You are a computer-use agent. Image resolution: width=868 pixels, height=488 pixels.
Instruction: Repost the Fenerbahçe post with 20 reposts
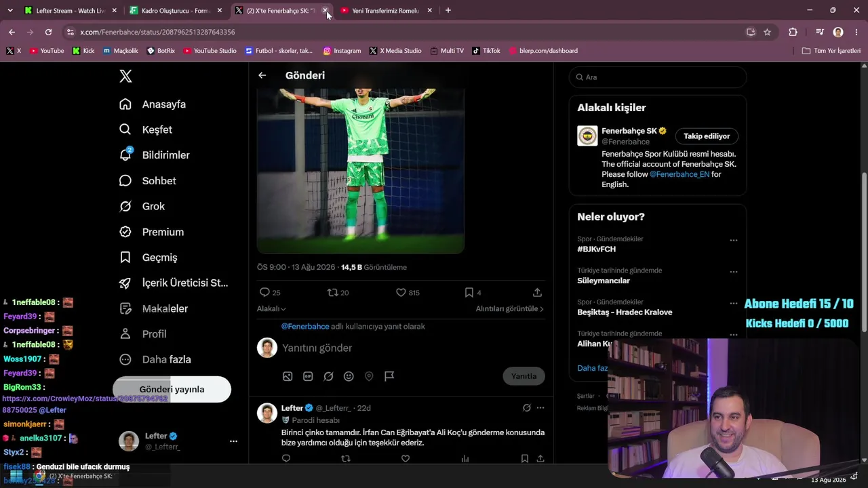(332, 292)
